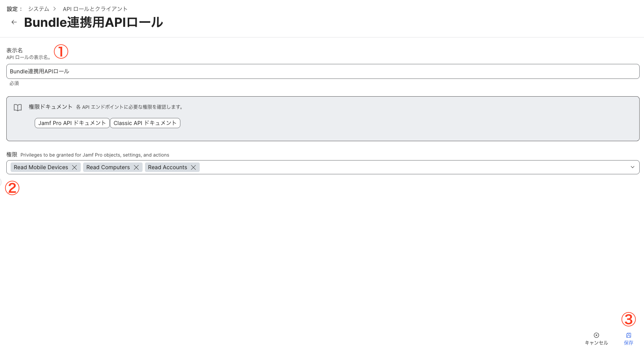
Task: Remove the Read Accounts privilege tag
Action: pos(193,167)
